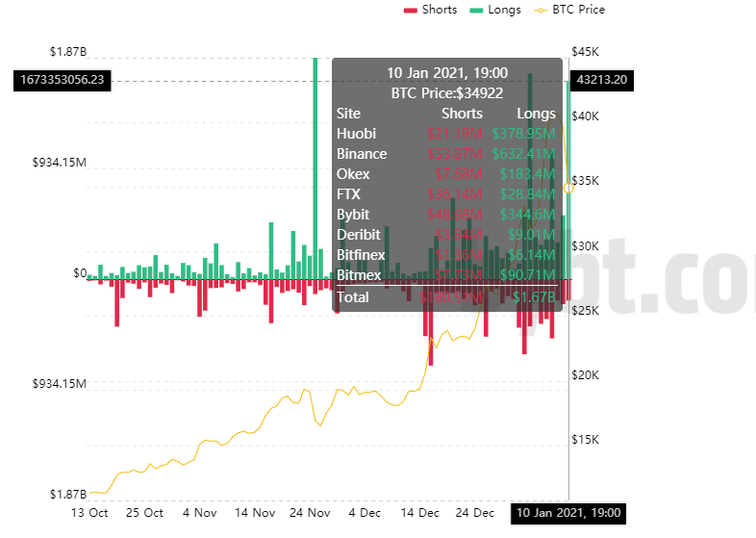
Task: Toggle the Shorts legend series
Action: pos(430,10)
